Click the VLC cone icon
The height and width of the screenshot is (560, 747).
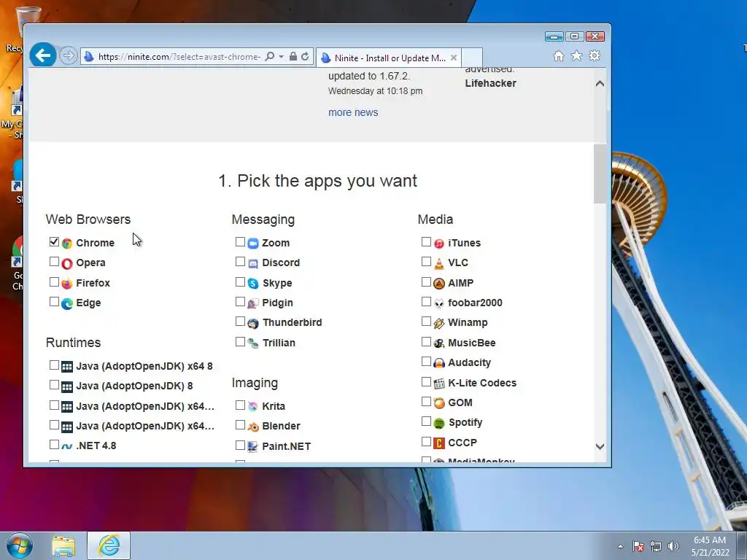[438, 263]
